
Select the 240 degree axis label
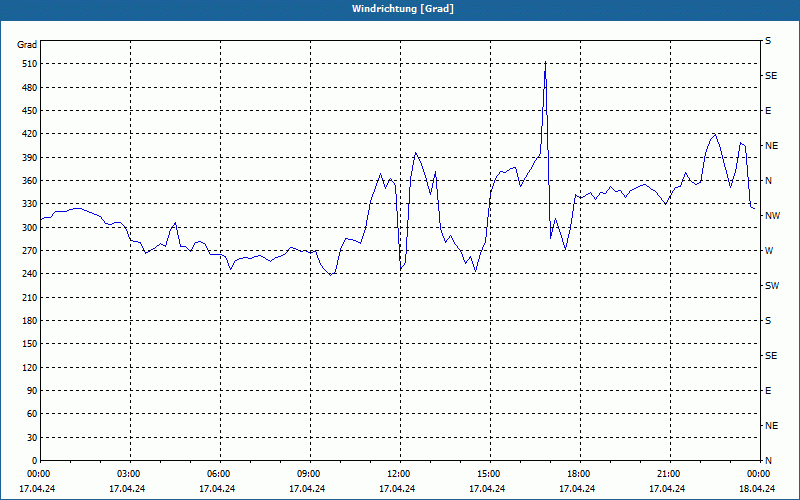click(x=30, y=274)
